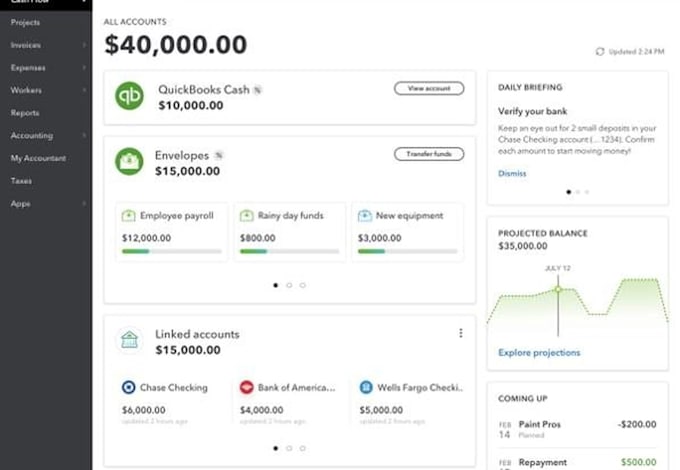Click the Employee payroll progress bar
This screenshot has height=470, width=680.
pos(172,251)
